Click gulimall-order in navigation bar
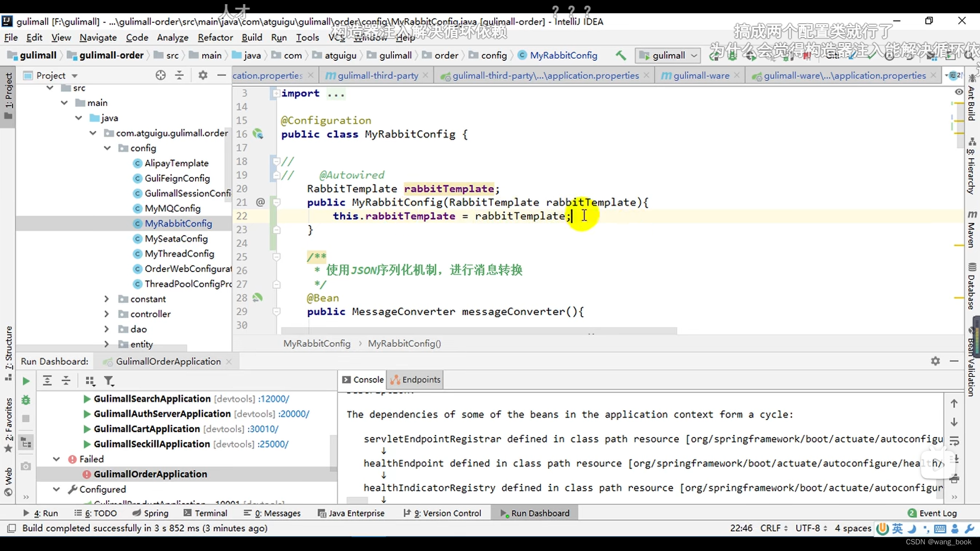This screenshot has height=551, width=980. [x=106, y=55]
